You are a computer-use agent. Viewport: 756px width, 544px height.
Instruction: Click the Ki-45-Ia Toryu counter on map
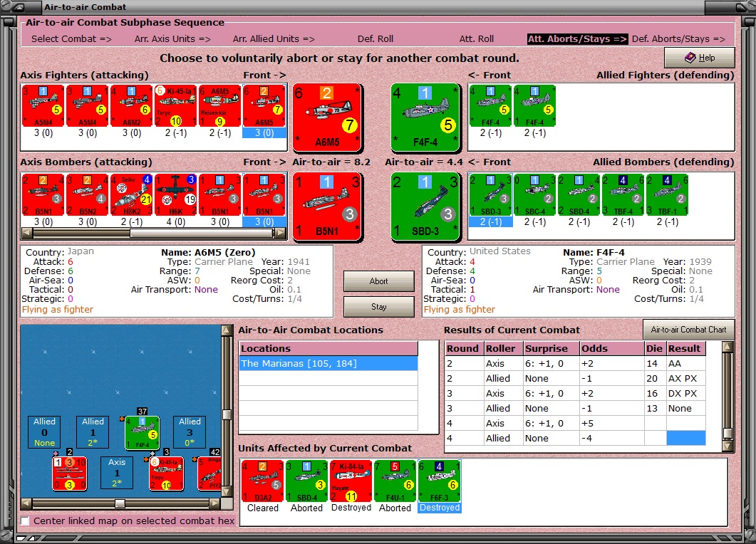[166, 474]
